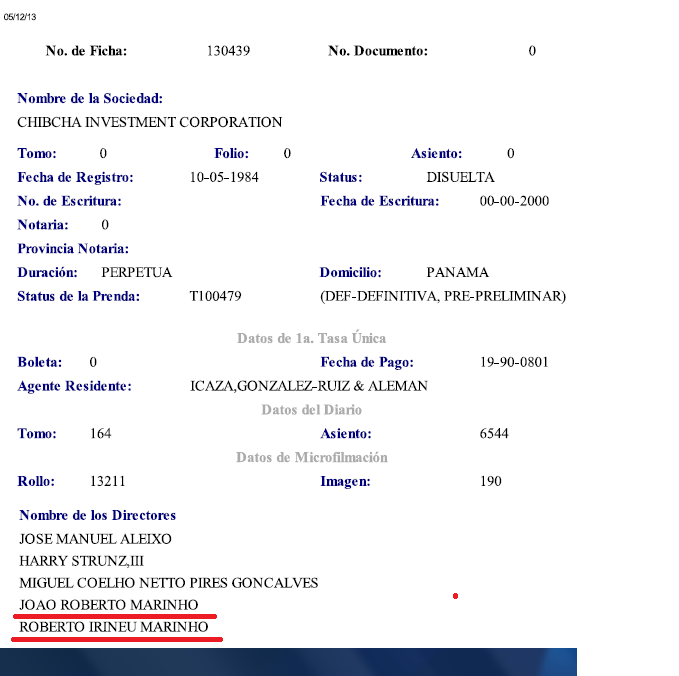Click the Fecha de Escritura label
Viewport: 679px width, 676px height.
380,201
